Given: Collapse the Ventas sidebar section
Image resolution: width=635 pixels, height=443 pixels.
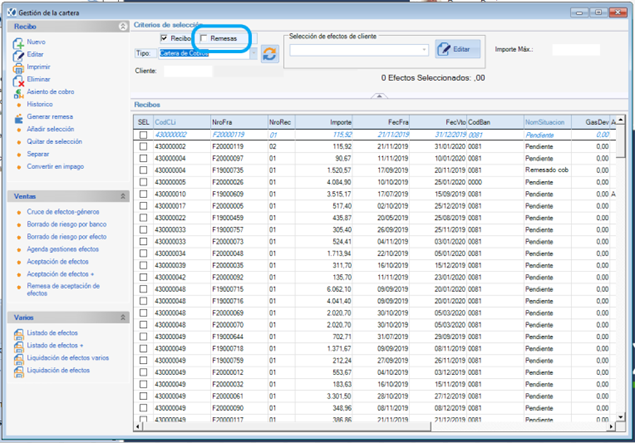Looking at the screenshot, I should point(123,196).
